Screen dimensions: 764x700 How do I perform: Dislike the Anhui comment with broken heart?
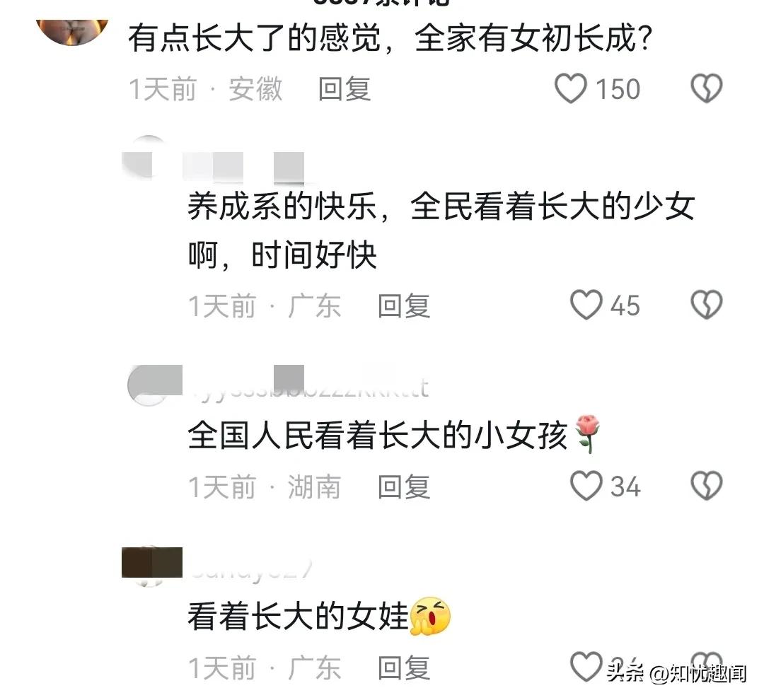(706, 88)
